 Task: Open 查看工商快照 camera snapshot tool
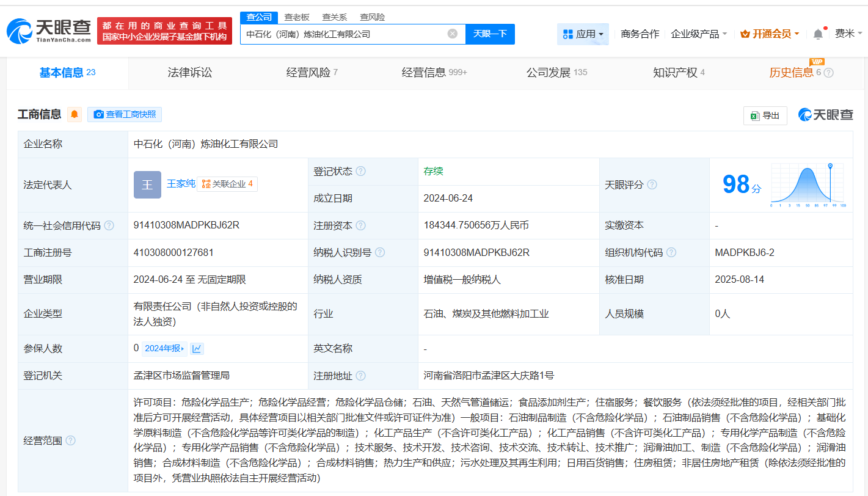pos(124,114)
